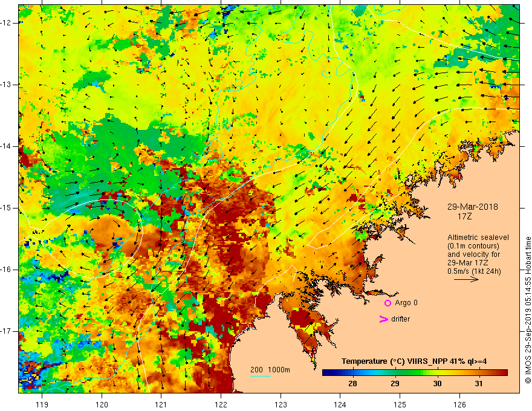Click the 'Altimetric sealevel' caption text
Viewport: 532px width, 411px height.
478,238
